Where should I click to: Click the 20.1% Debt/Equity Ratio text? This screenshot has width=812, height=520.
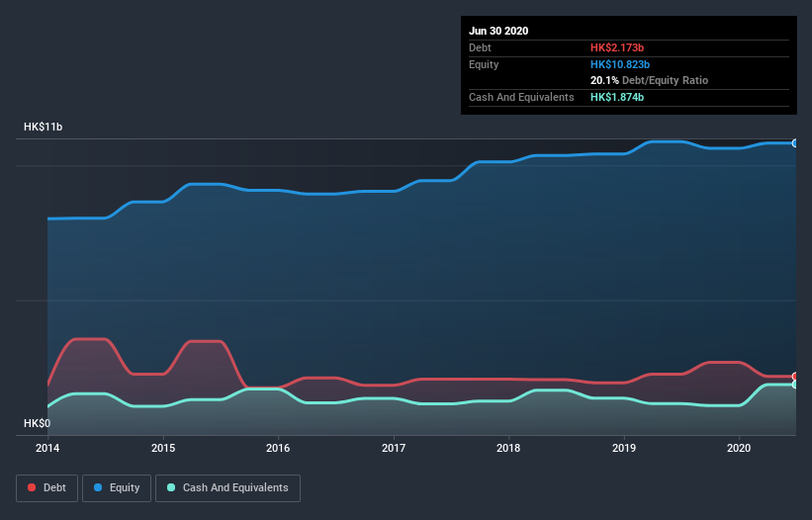pos(650,80)
